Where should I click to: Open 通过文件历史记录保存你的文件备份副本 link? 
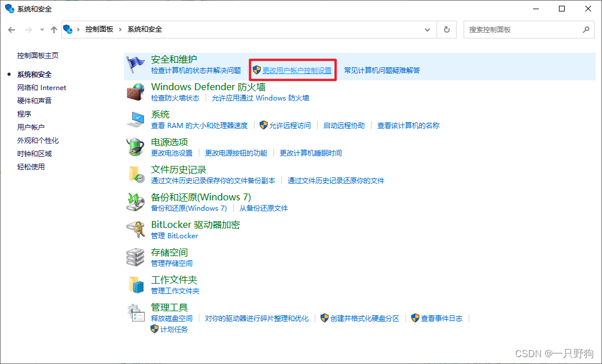[x=213, y=181]
